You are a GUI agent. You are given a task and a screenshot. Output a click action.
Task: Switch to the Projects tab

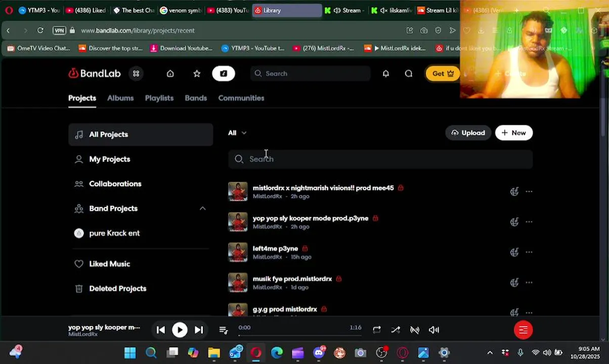click(82, 98)
